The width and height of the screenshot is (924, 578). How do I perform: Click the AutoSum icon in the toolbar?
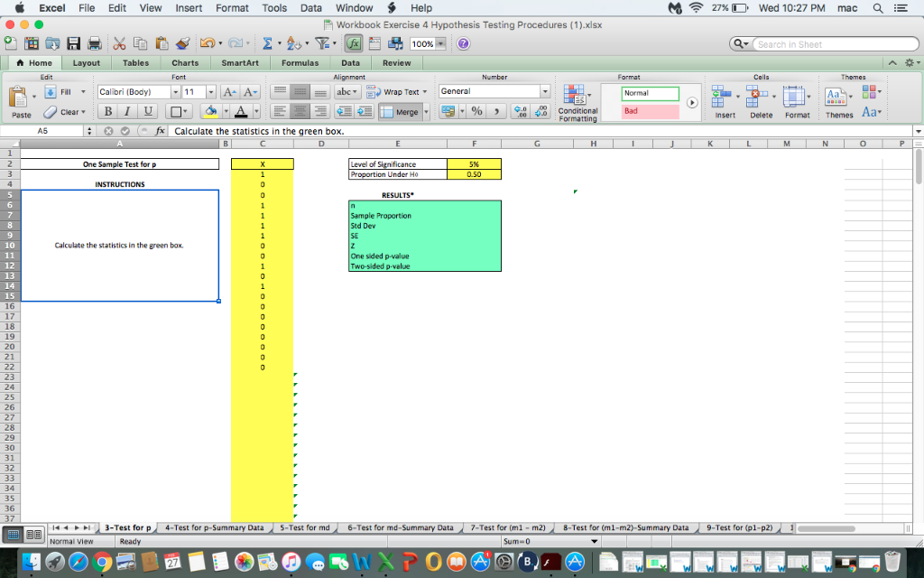[x=269, y=42]
